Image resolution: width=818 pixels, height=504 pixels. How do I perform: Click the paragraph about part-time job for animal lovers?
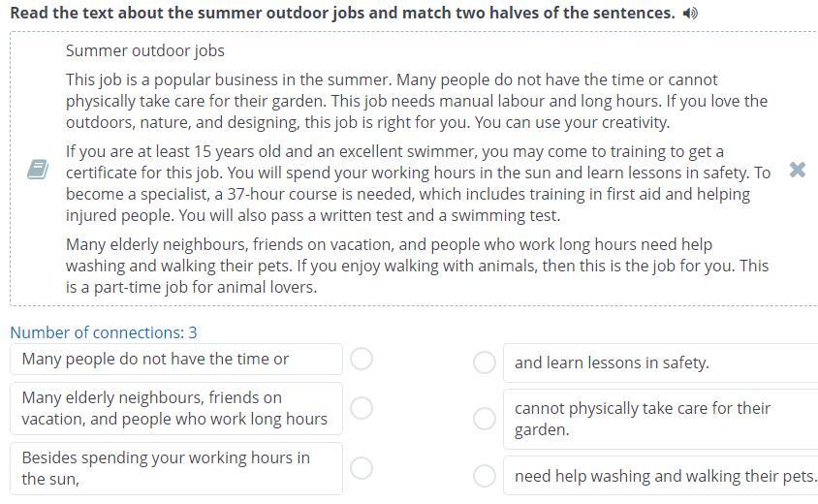(x=417, y=266)
